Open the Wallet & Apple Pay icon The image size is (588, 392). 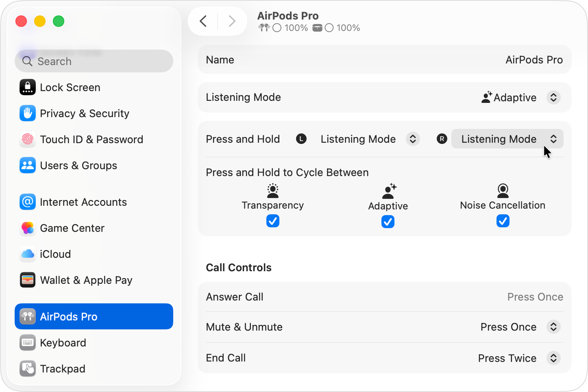tap(27, 280)
